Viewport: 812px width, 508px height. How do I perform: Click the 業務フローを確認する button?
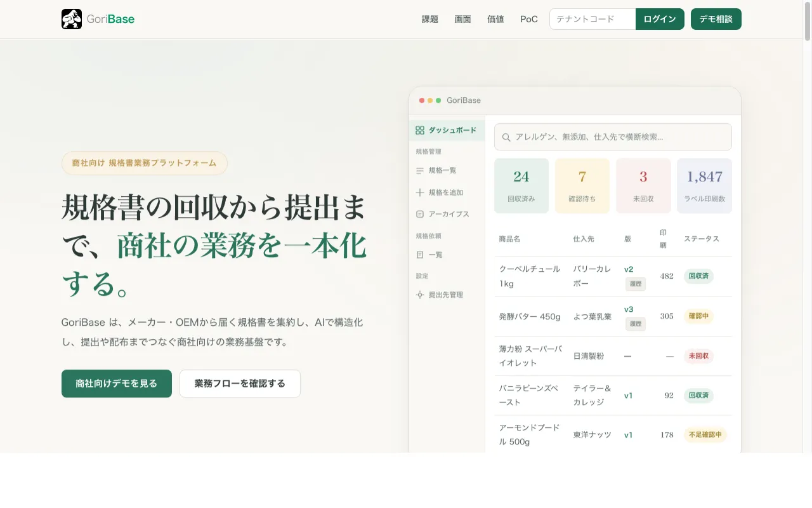pos(240,384)
